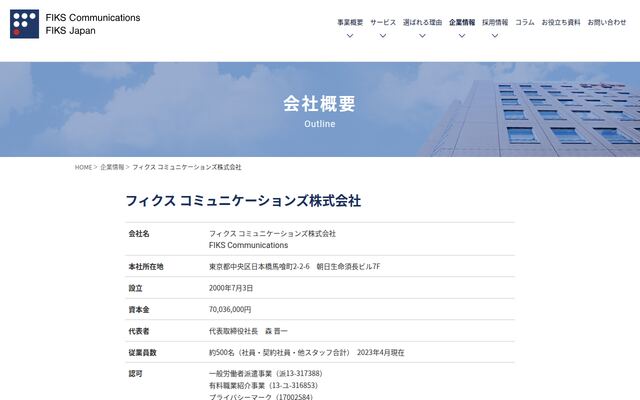Click 一般労働者派遣事業（派13-317388）

pyautogui.click(x=266, y=374)
